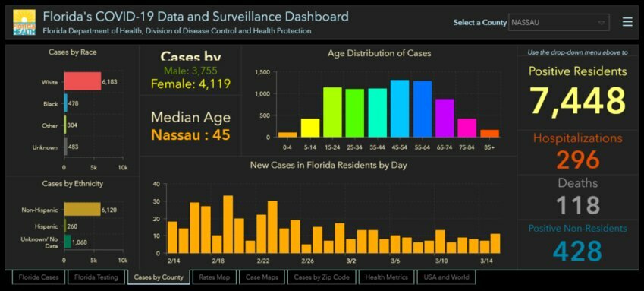Click the 45-54 age group bar
Screen dimensions: 644x291
[400, 108]
